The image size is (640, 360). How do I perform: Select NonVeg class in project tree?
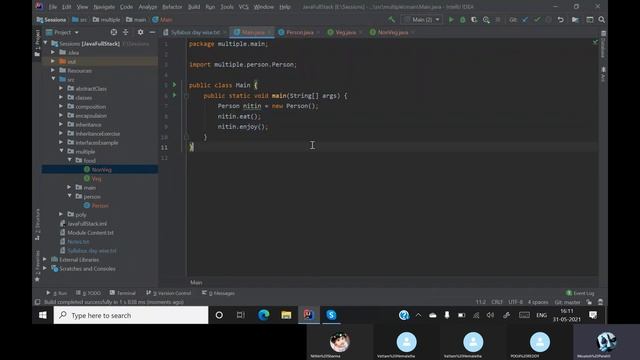click(102, 169)
